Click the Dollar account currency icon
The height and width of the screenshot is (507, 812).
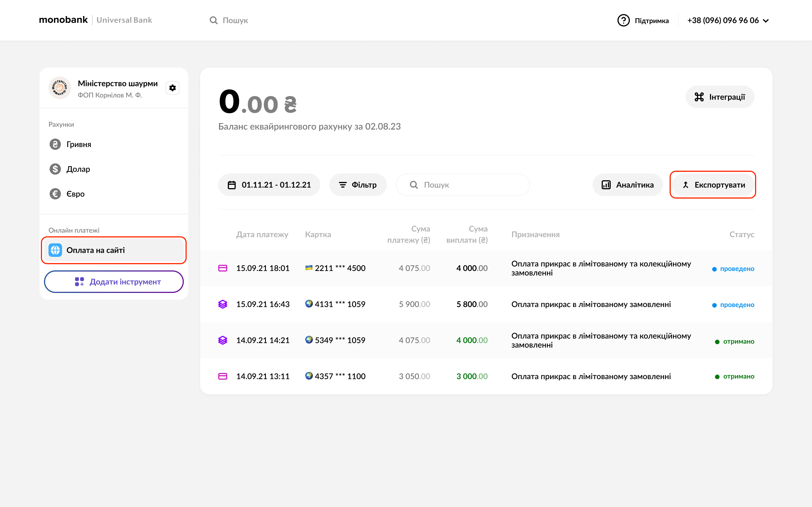(x=55, y=169)
